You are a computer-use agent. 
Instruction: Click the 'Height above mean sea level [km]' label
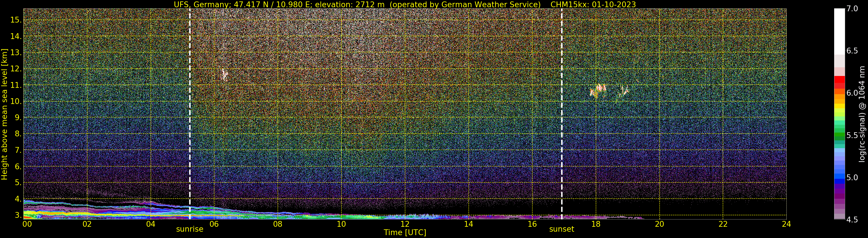(x=4, y=114)
